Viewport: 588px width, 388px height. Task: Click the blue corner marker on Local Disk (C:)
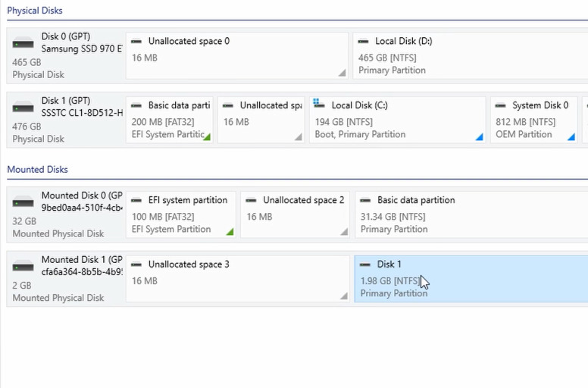[x=480, y=137]
